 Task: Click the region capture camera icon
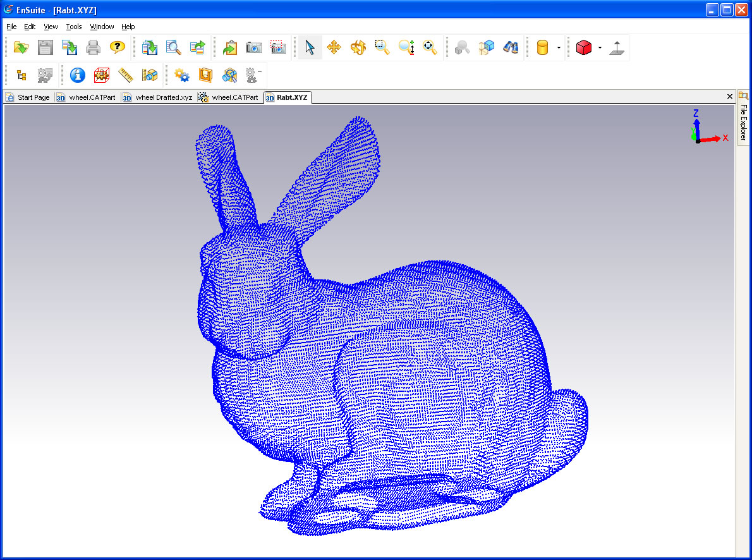(x=277, y=47)
